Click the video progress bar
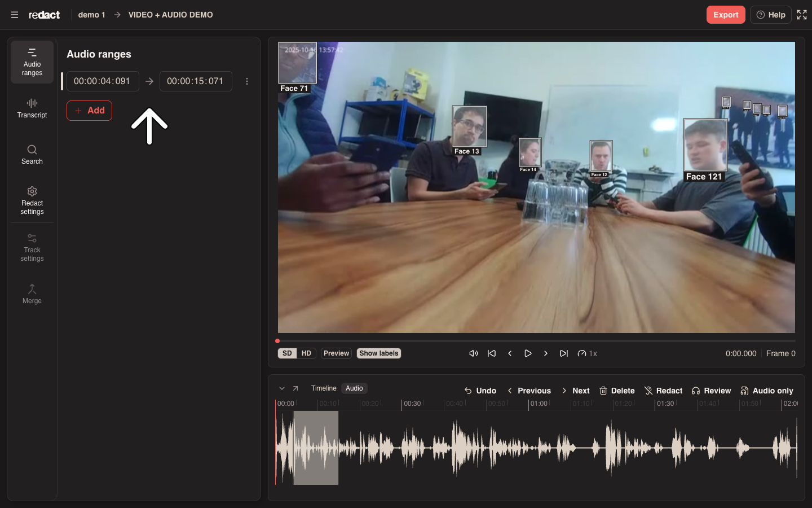The width and height of the screenshot is (812, 508). (536, 341)
